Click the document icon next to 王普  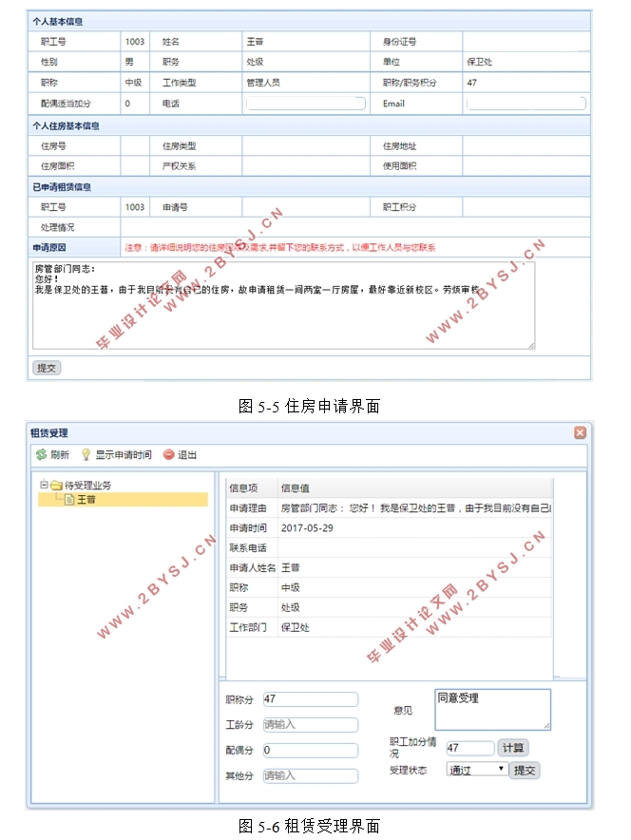[69, 500]
